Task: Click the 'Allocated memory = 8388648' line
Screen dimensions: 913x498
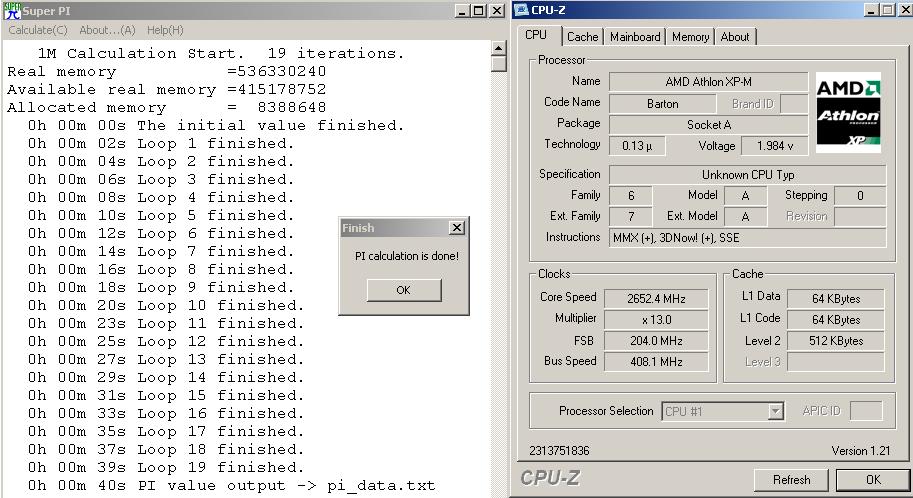Action: 167,108
